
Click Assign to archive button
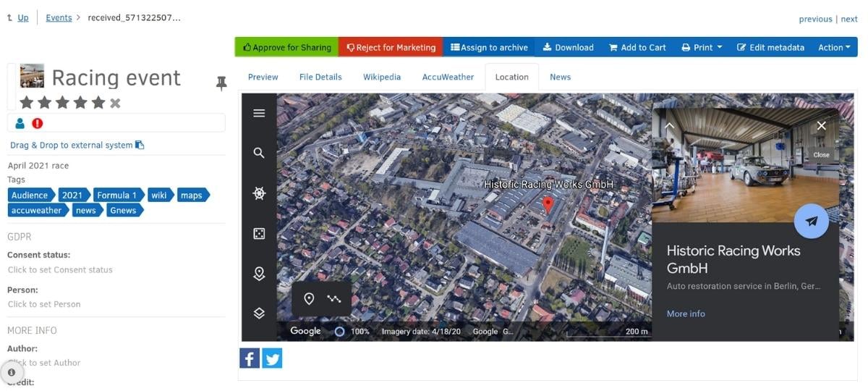(x=489, y=47)
